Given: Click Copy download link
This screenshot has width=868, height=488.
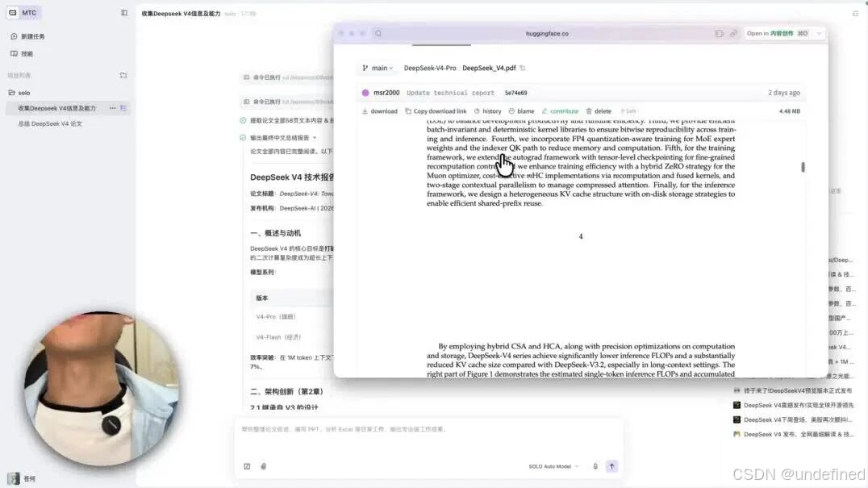Looking at the screenshot, I should tap(436, 111).
